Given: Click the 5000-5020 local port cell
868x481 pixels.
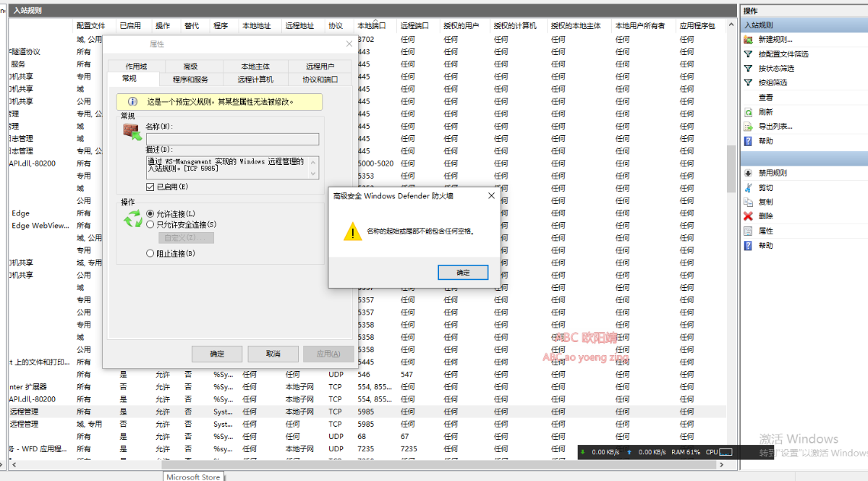Looking at the screenshot, I should pos(375,163).
